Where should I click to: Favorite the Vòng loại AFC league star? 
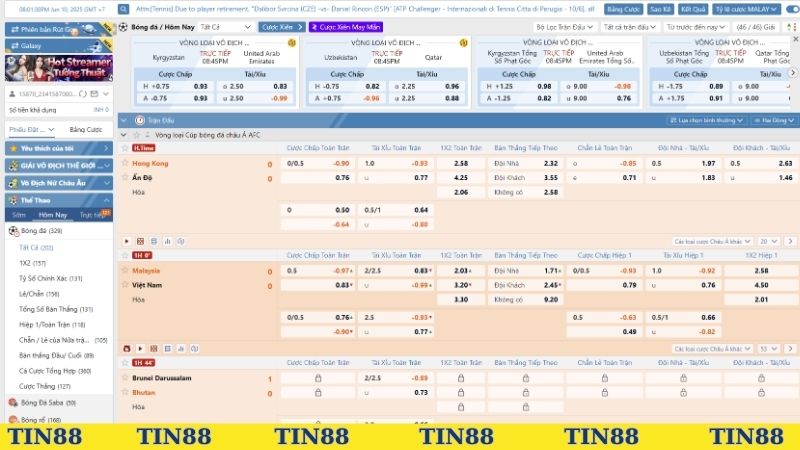tap(136, 135)
